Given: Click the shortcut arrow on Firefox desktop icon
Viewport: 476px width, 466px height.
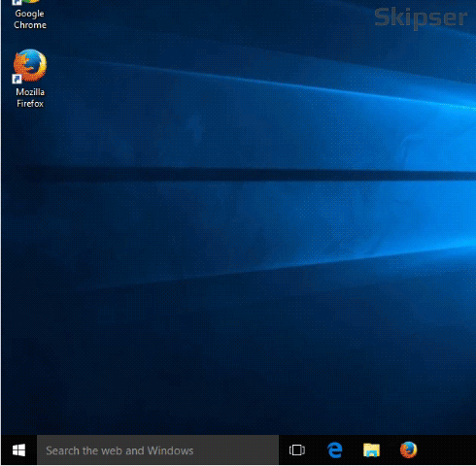Looking at the screenshot, I should coord(17,79).
